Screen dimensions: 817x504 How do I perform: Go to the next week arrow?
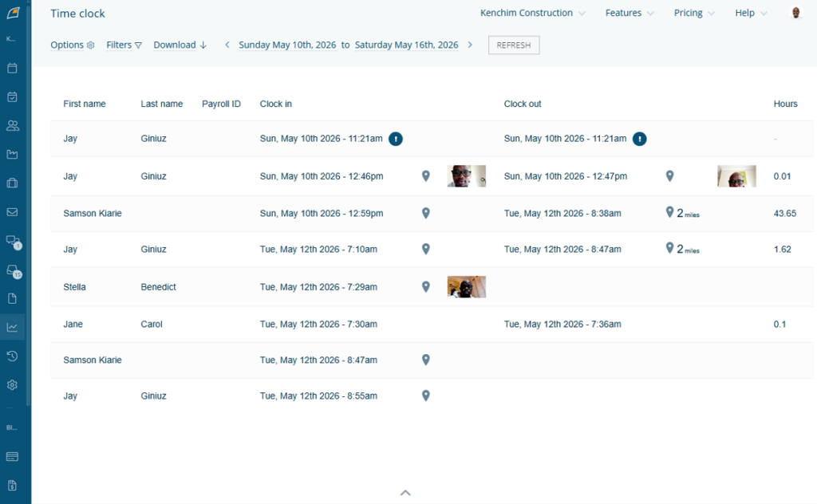[x=470, y=45]
